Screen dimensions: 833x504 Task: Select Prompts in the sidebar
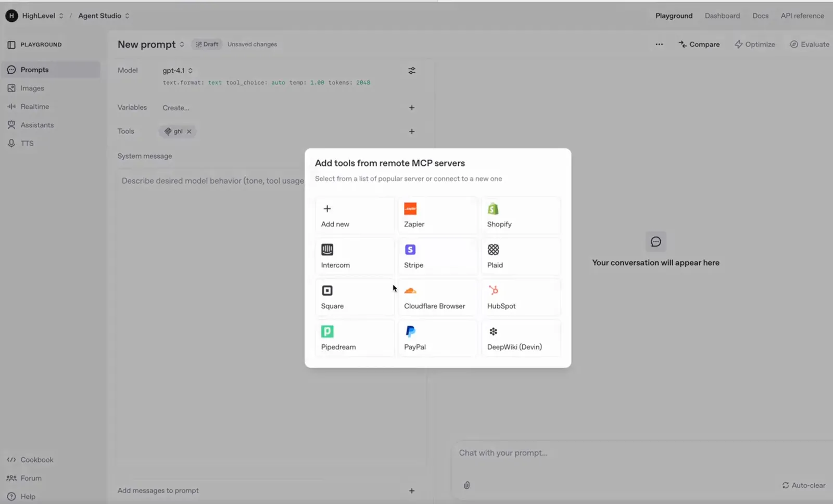point(51,70)
